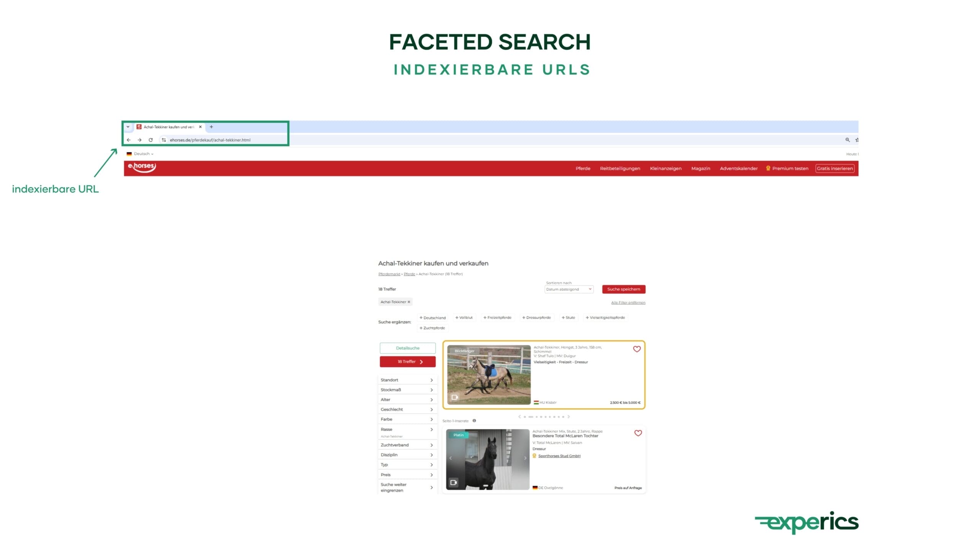The image size is (980, 551).
Task: Click the ehorses logo in the header
Action: point(142,167)
